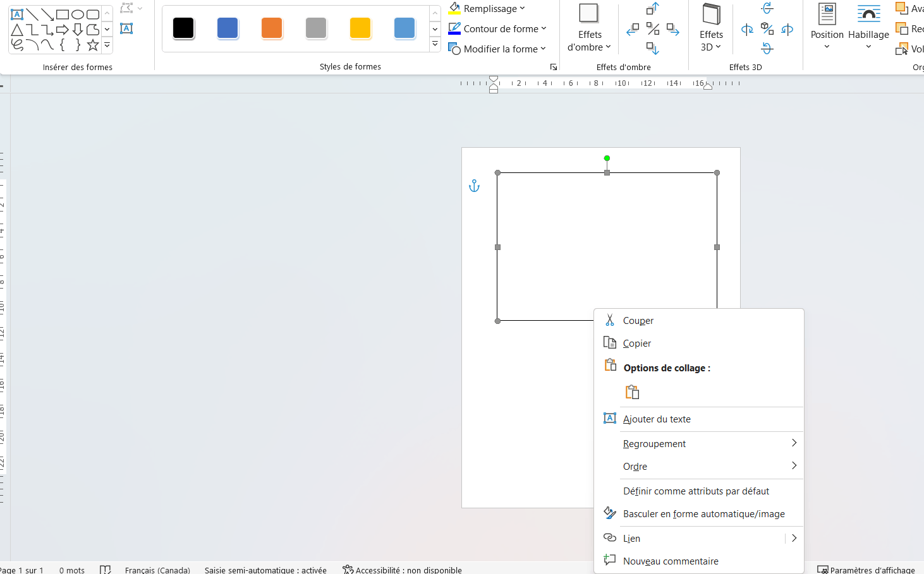Expand the full shapes gallery

tap(107, 45)
